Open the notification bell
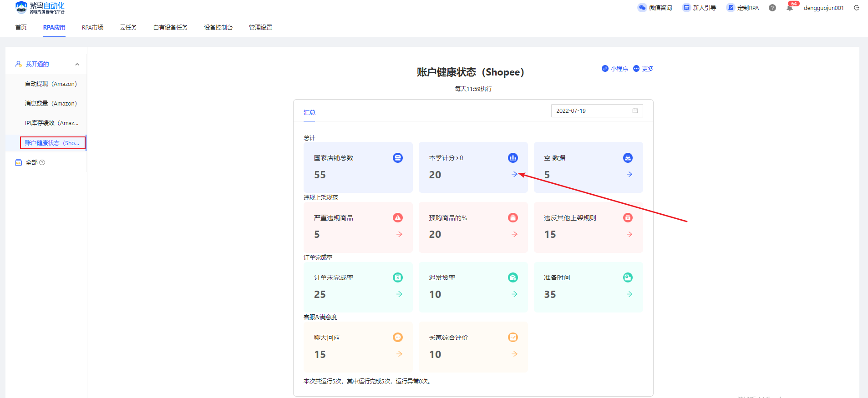Viewport: 868px width, 398px height. [x=790, y=8]
